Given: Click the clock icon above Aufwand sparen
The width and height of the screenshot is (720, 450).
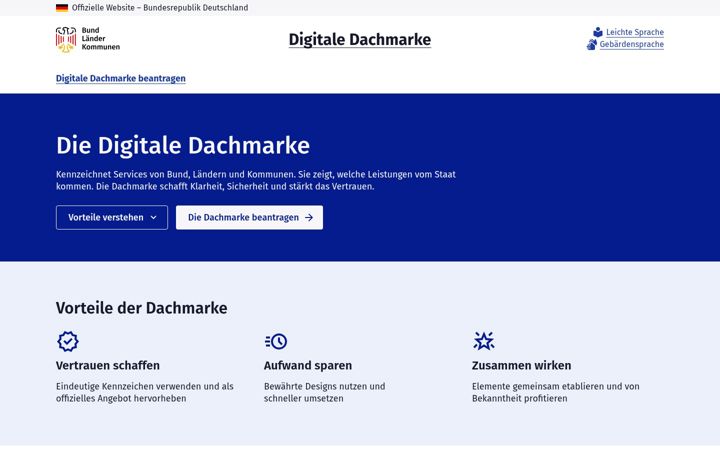Looking at the screenshot, I should click(x=276, y=341).
